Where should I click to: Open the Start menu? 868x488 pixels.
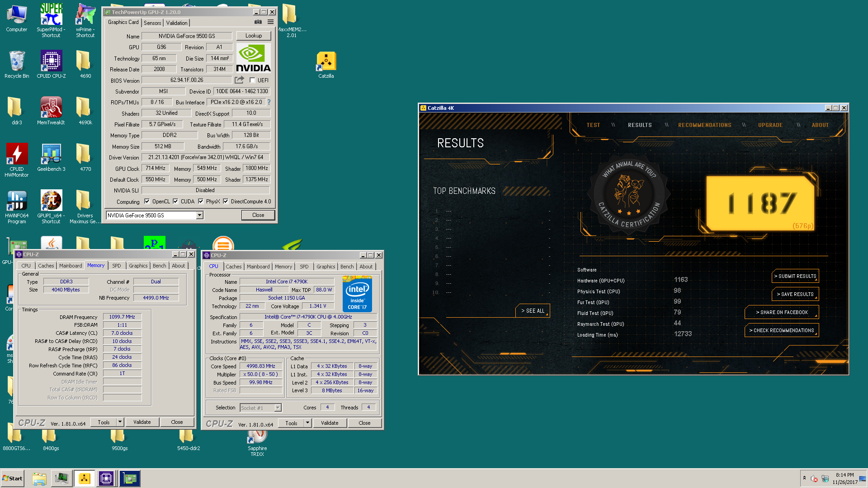(12, 479)
